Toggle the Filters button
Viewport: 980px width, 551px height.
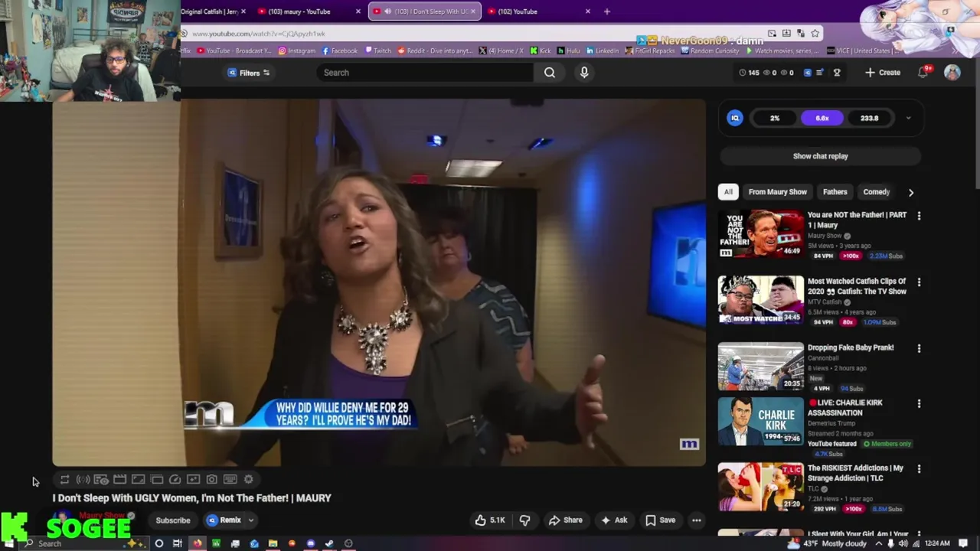[249, 73]
